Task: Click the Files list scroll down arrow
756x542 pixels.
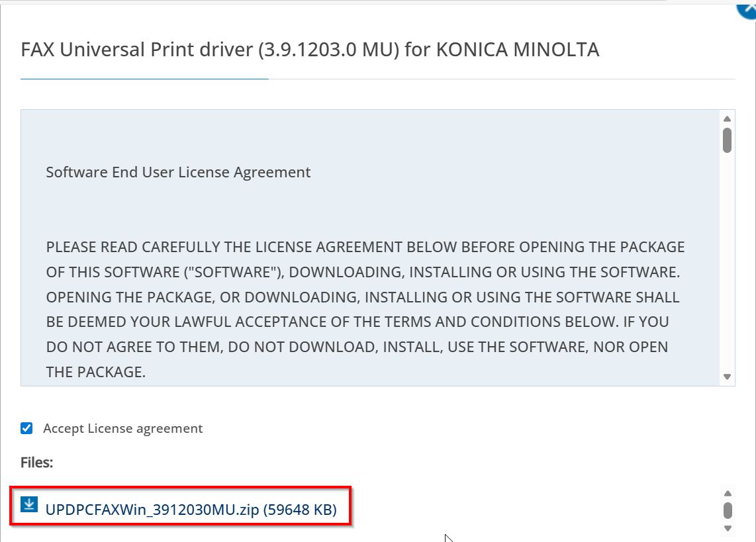Action: pyautogui.click(x=727, y=528)
